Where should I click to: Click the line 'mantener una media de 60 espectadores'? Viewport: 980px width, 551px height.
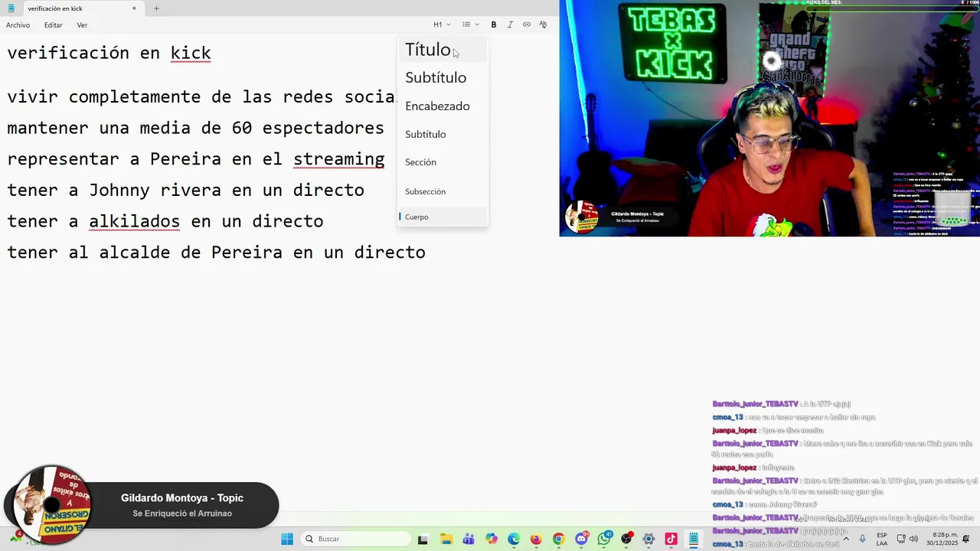(195, 128)
